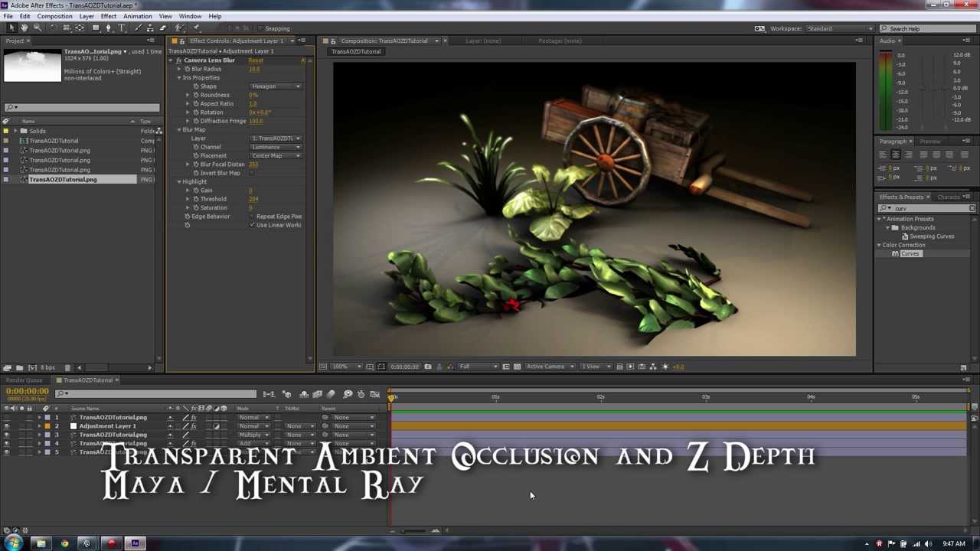
Task: Expand the Solids folder
Action: point(15,131)
